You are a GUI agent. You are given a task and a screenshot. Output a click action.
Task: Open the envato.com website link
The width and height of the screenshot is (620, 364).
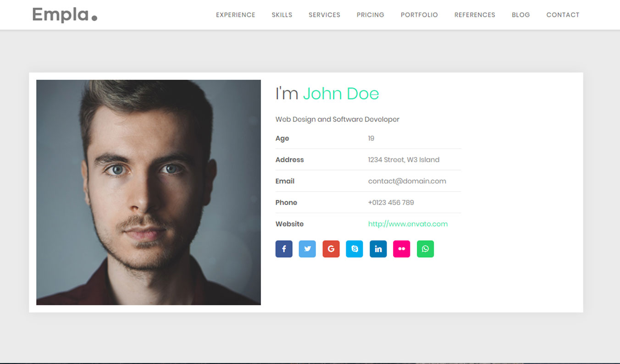click(408, 224)
